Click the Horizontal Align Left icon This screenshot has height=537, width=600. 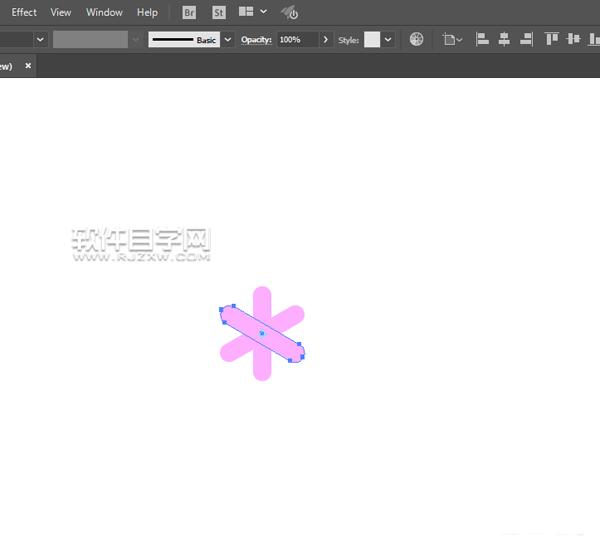(x=482, y=40)
